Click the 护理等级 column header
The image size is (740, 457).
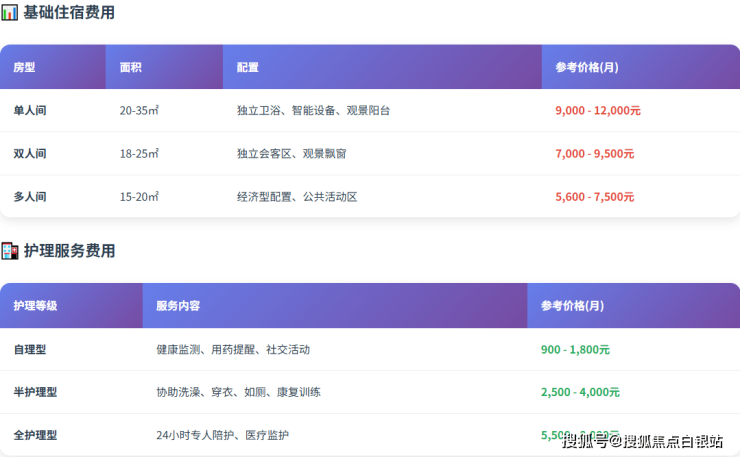[35, 305]
